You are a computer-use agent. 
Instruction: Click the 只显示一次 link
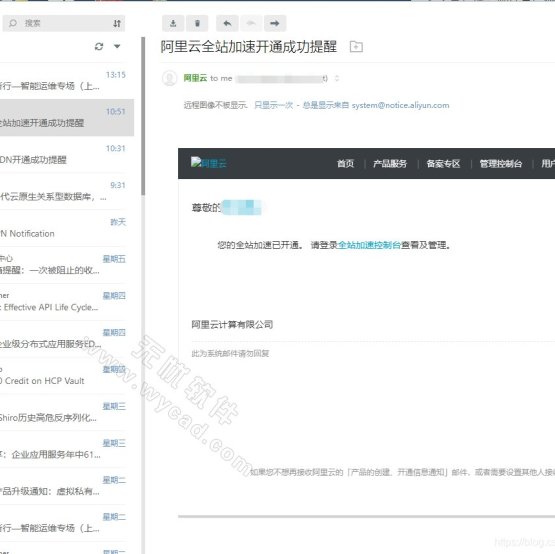tap(274, 105)
